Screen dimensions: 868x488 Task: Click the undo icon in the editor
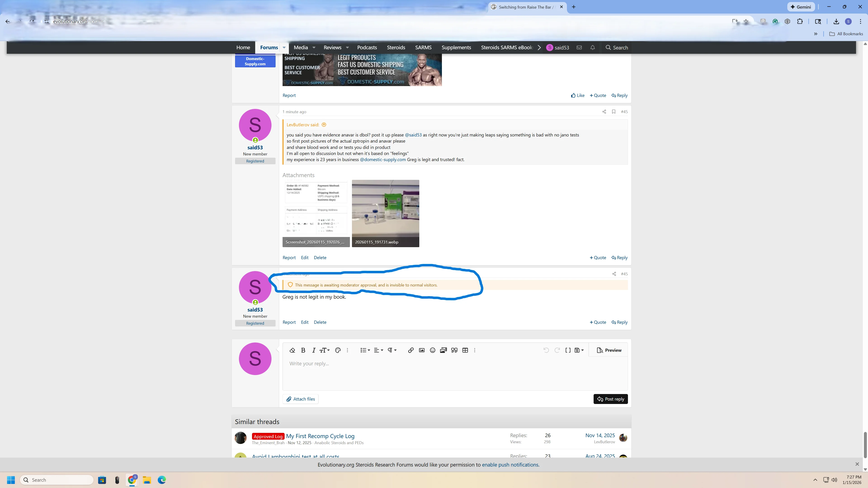546,350
